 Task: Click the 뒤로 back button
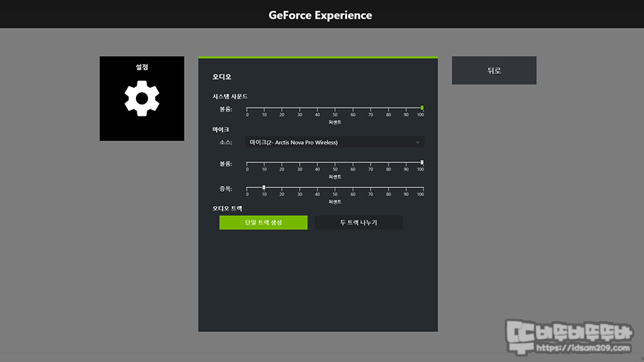coord(494,71)
